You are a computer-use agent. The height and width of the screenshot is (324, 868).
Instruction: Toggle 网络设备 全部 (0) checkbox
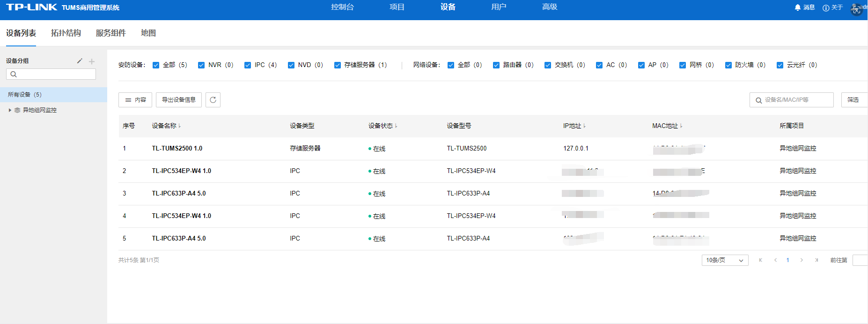(x=451, y=65)
